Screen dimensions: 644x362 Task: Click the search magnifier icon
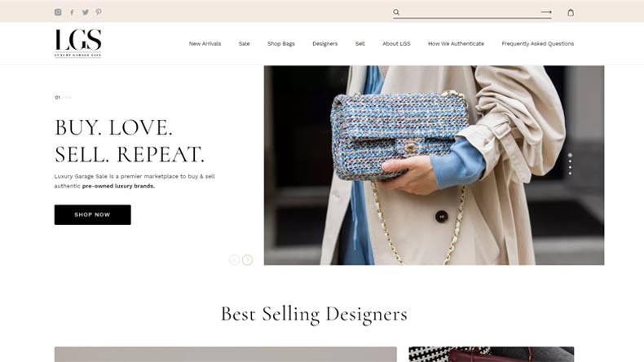point(396,12)
